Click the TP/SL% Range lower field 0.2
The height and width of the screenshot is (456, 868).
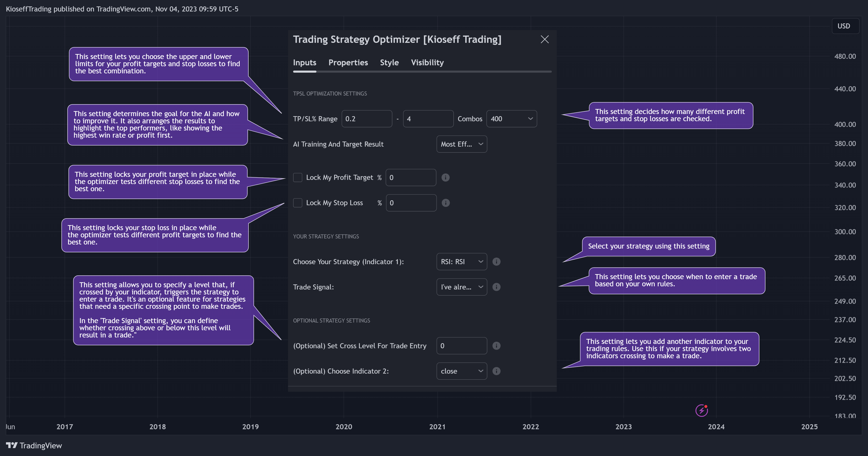(x=367, y=119)
